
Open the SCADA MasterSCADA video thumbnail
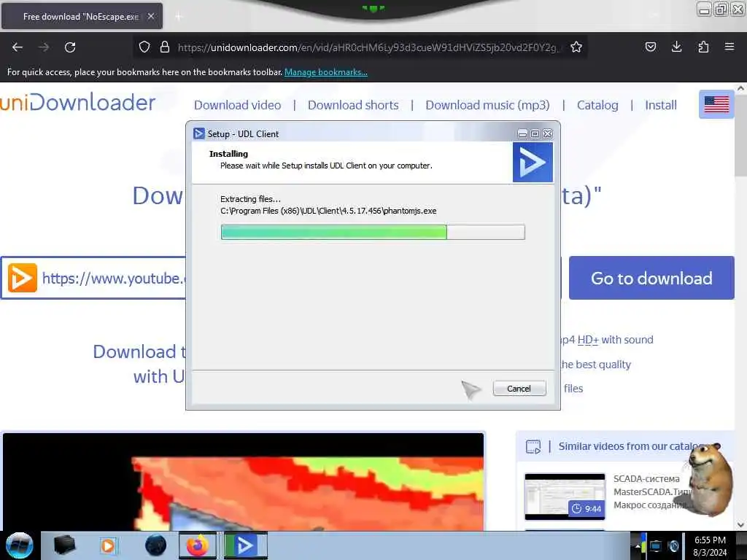point(565,496)
